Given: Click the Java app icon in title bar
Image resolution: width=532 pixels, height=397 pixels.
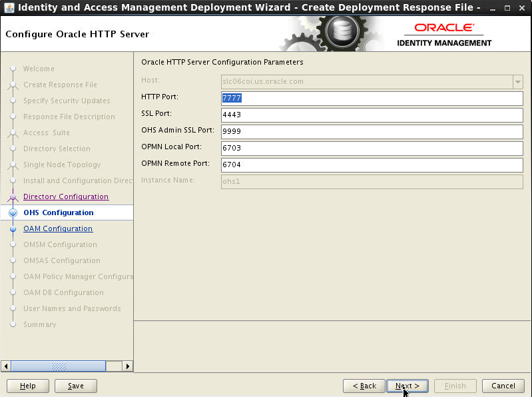Looking at the screenshot, I should (x=9, y=7).
